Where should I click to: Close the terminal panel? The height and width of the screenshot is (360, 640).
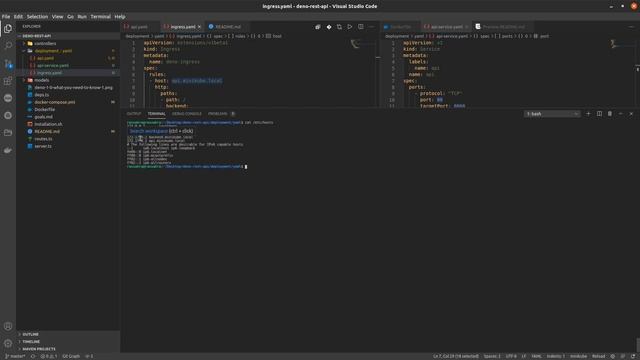[631, 113]
